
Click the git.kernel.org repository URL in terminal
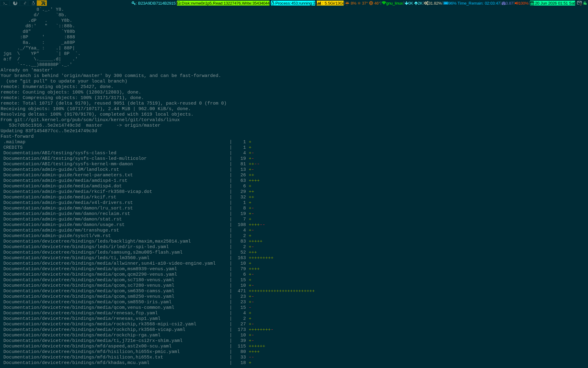click(97, 120)
